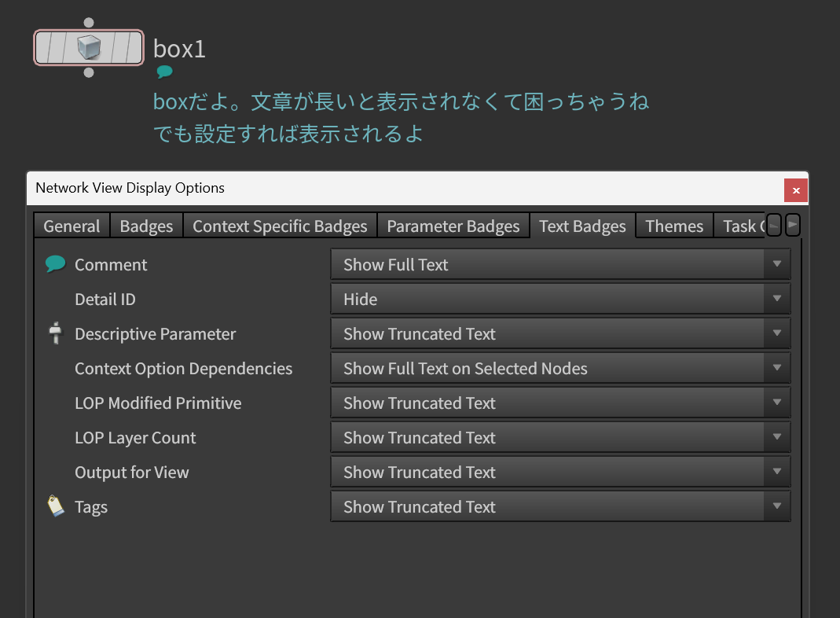Click the box1 node input connector dot
The width and height of the screenshot is (840, 618).
point(89,23)
